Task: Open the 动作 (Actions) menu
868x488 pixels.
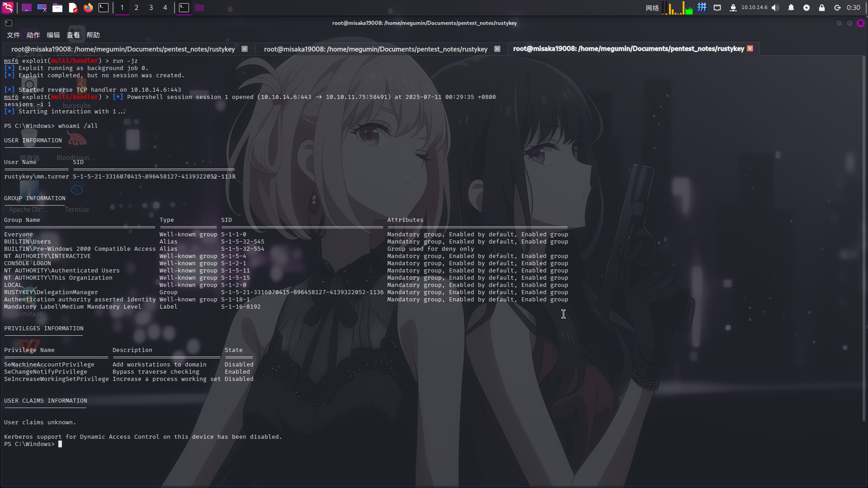Action: [33, 35]
